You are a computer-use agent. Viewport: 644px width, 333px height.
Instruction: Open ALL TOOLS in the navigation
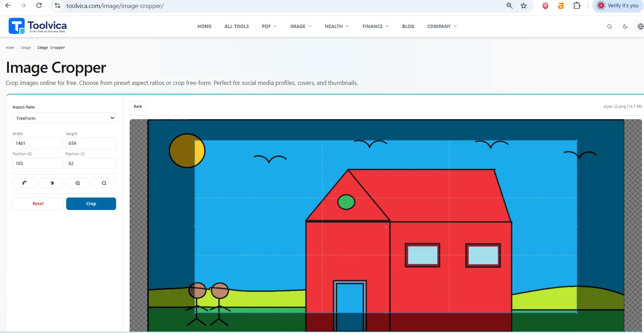coord(237,26)
